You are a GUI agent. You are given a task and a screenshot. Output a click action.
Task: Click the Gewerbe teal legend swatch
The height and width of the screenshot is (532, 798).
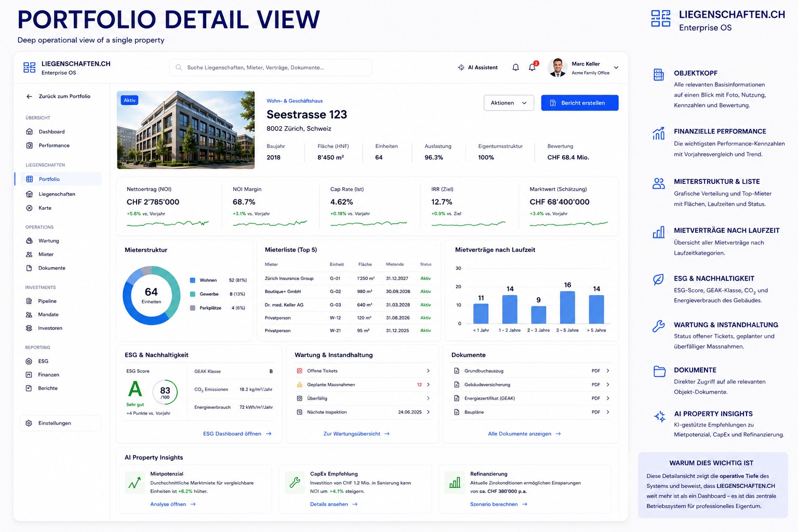[x=193, y=294]
